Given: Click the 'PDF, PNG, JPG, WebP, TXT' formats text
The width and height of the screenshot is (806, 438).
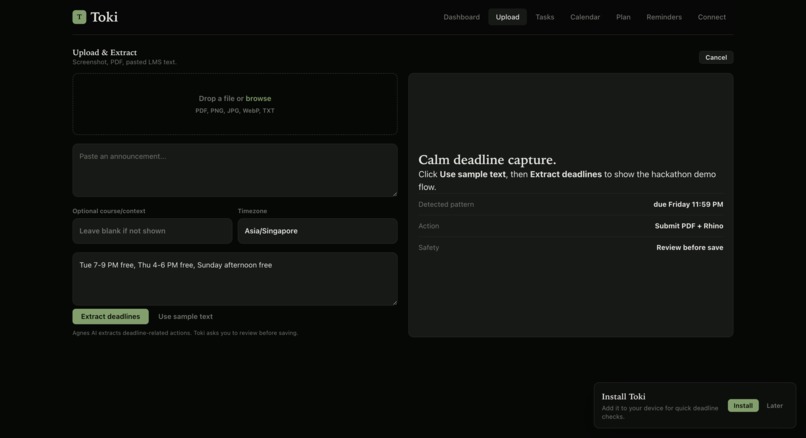Looking at the screenshot, I should (234, 111).
